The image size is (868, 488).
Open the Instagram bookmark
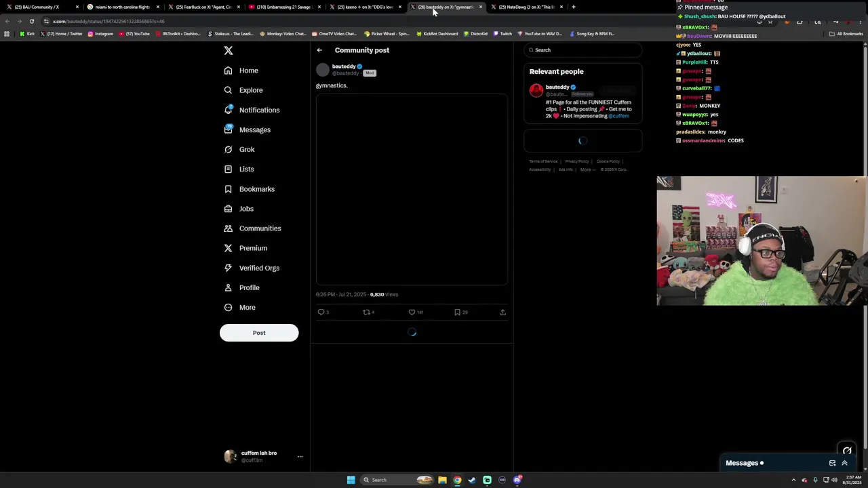pos(100,33)
